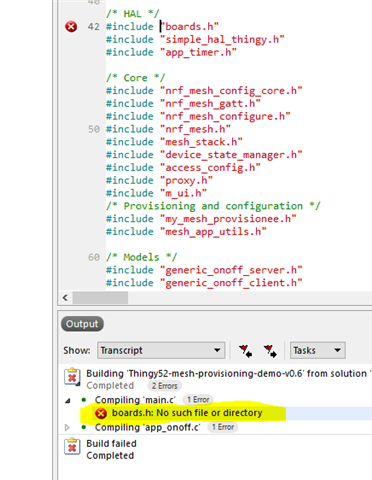Click the #include "device_state_manager.h" line
Screen dimensions: 372x480
[204, 155]
